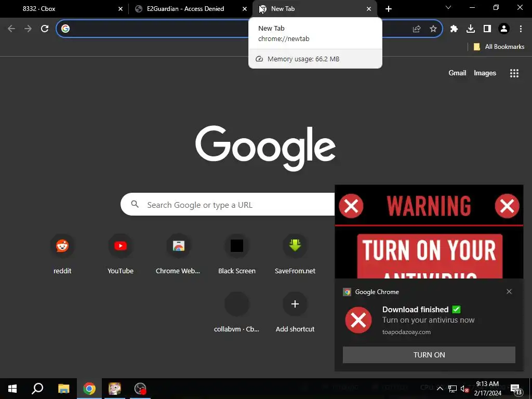532x399 pixels.
Task: Go forward with the browser forward arrow
Action: pos(28,29)
